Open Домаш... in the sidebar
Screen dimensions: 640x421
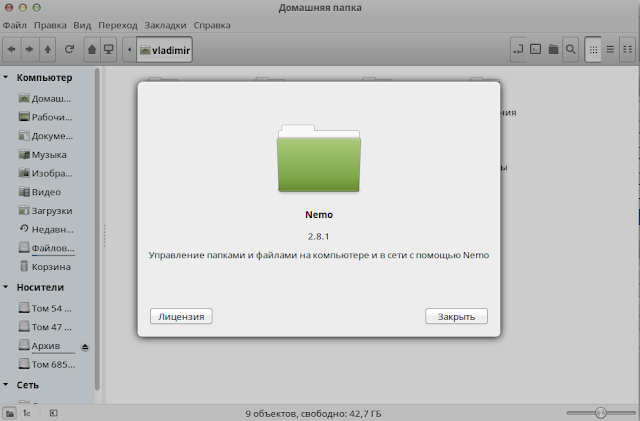(x=45, y=98)
